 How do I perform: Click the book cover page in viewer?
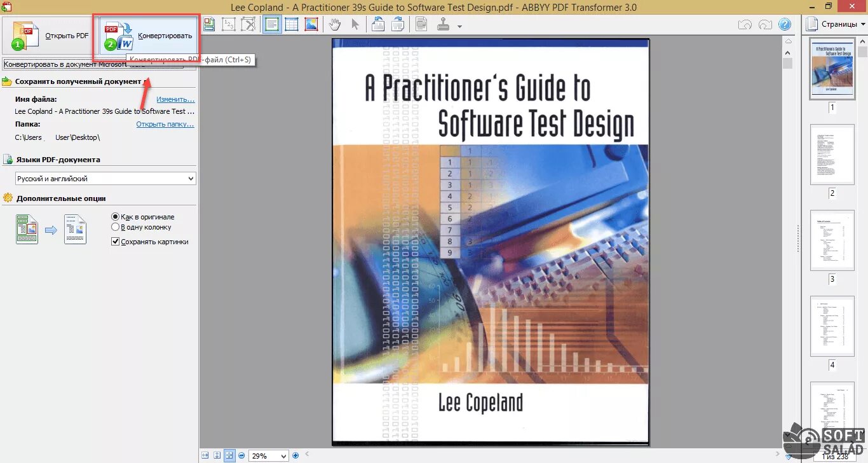click(490, 242)
